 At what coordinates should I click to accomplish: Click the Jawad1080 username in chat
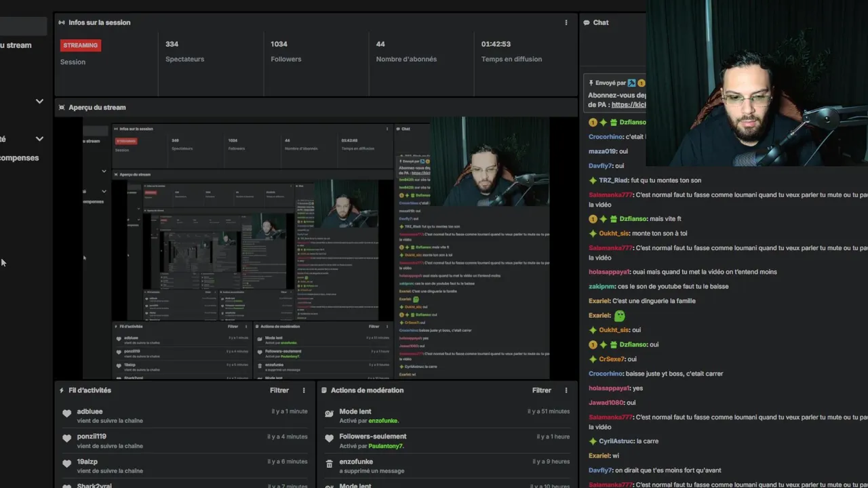tap(606, 403)
